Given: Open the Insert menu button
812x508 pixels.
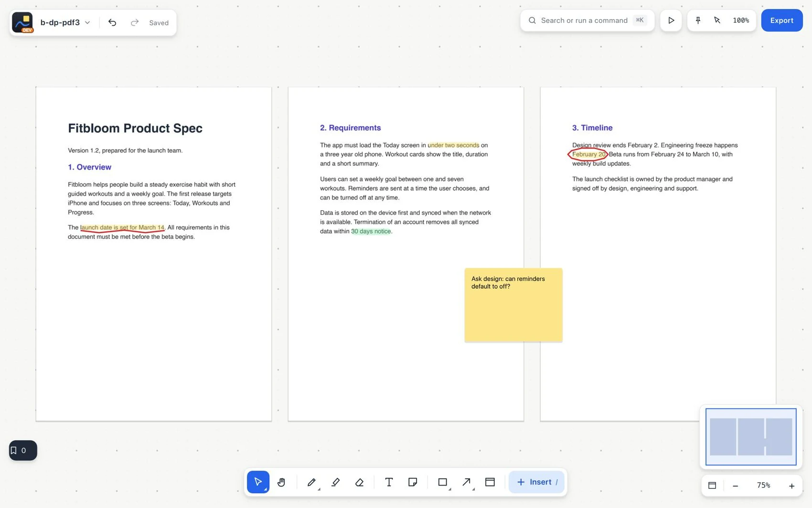Looking at the screenshot, I should [536, 482].
